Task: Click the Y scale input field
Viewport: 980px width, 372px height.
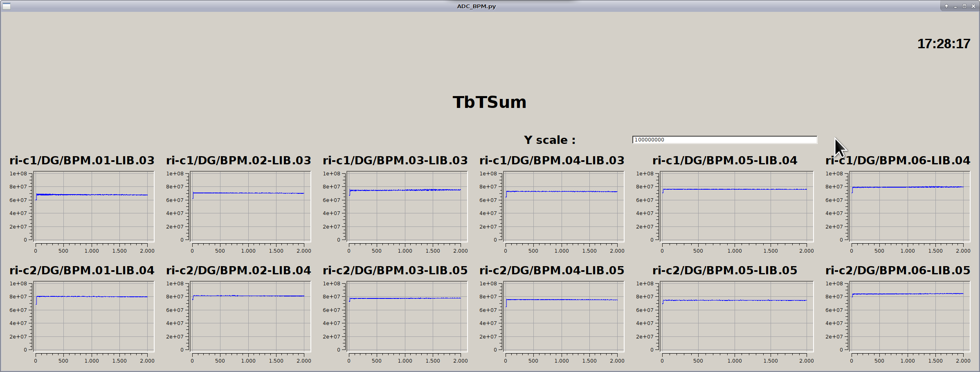Action: pos(724,140)
